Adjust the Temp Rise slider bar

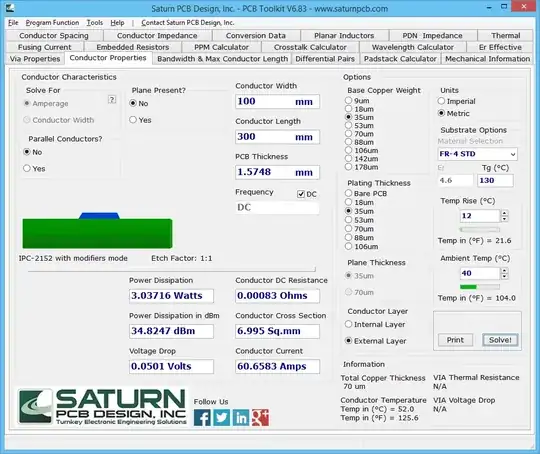(x=480, y=229)
